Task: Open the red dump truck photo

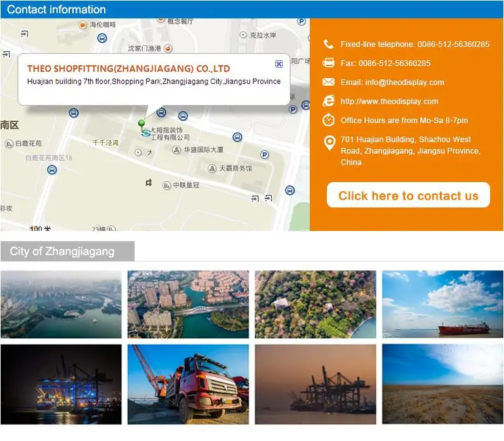Action: 188,384
